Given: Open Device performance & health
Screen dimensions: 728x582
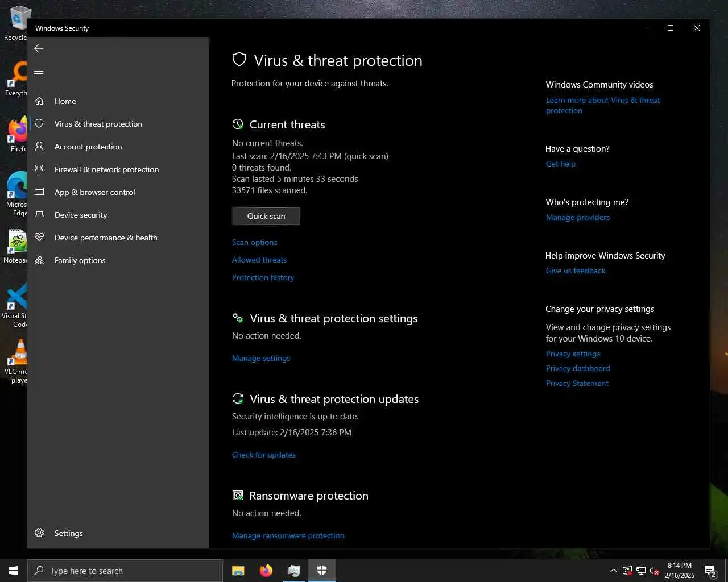Looking at the screenshot, I should coord(118,238).
